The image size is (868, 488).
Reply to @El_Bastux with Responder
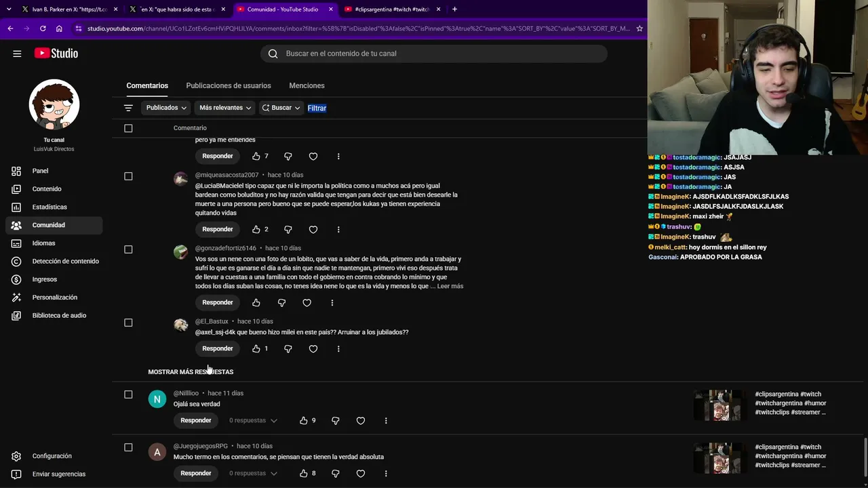pos(218,348)
